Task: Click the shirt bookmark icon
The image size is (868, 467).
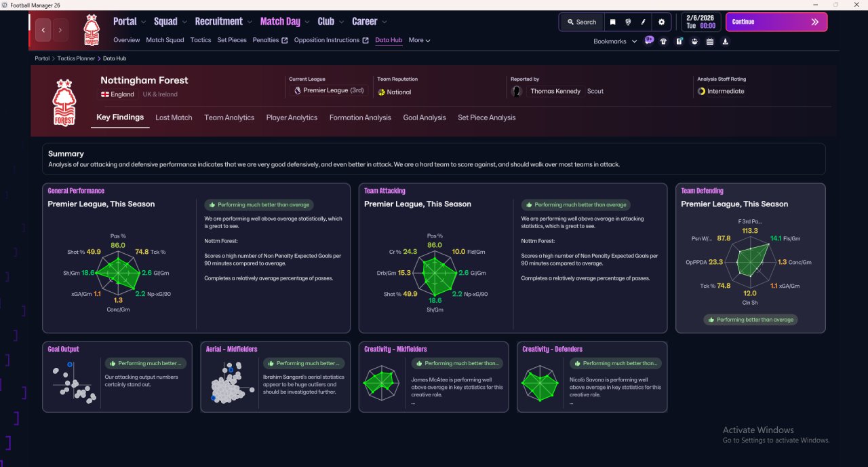Action: coord(663,41)
